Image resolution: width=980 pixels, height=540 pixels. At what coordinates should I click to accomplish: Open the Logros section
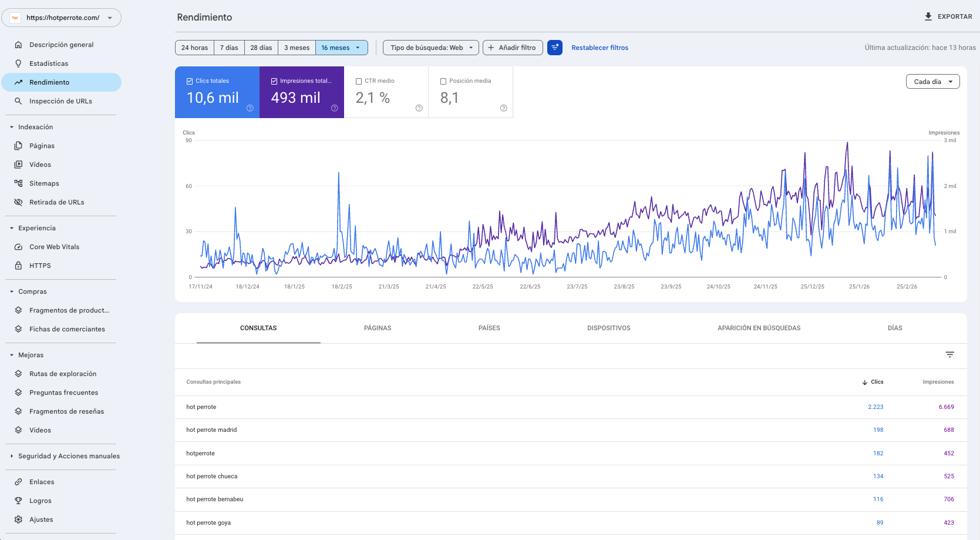click(41, 500)
